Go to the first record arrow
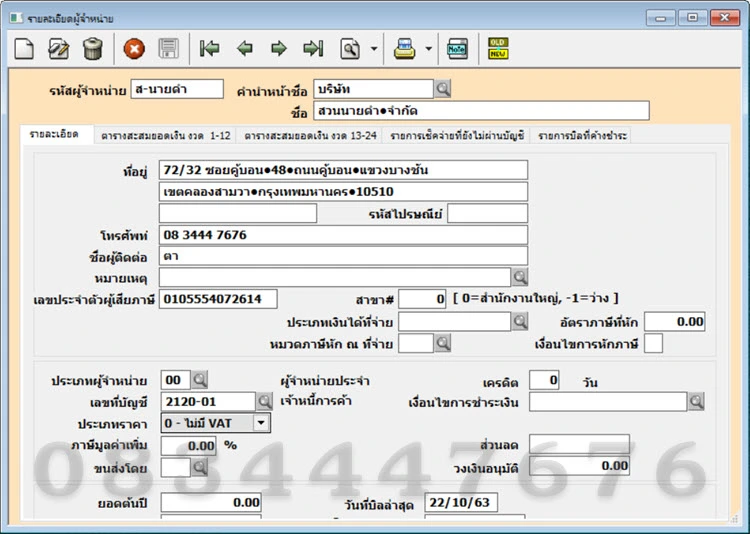The width and height of the screenshot is (750, 534). [210, 48]
